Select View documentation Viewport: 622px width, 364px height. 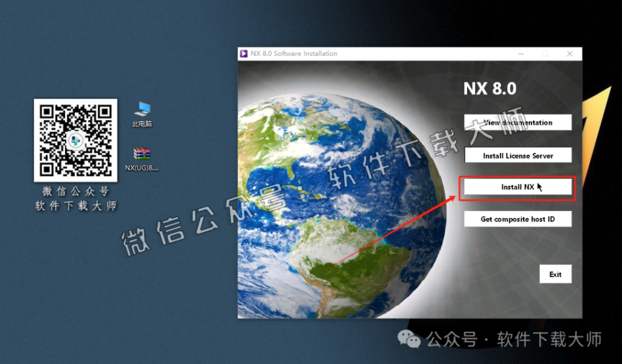[x=518, y=122]
